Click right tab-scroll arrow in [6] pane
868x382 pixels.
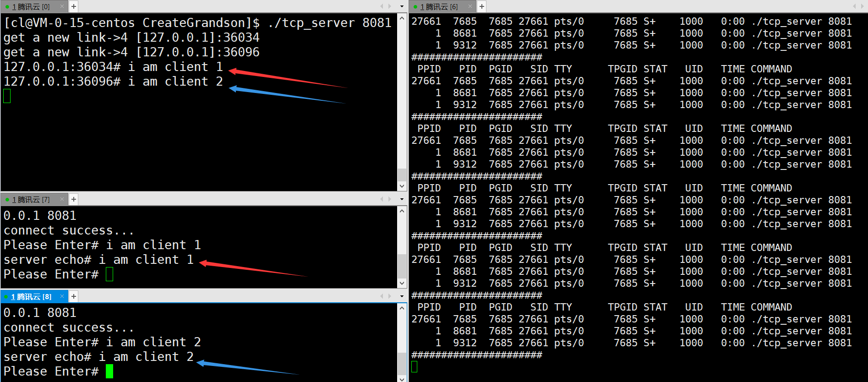point(863,6)
